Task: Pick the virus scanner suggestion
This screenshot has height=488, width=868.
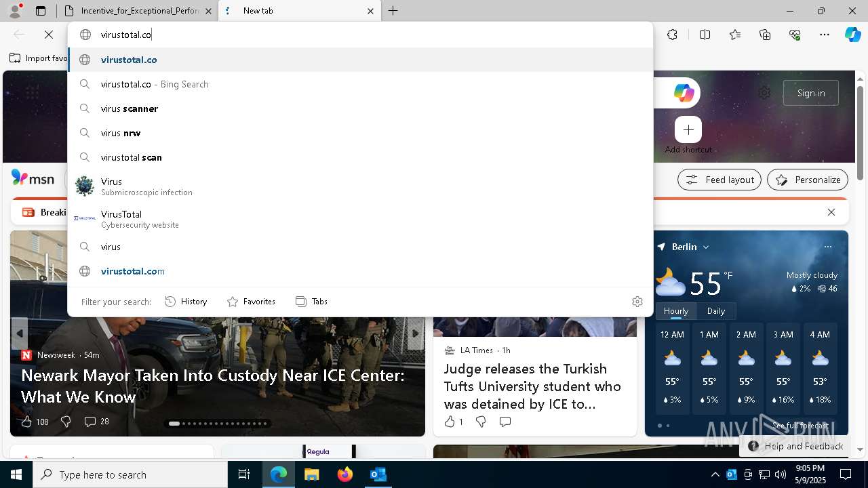Action: point(360,108)
